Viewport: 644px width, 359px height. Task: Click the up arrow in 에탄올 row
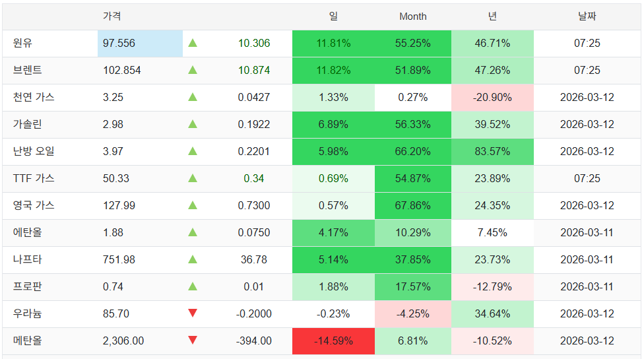[x=193, y=232]
